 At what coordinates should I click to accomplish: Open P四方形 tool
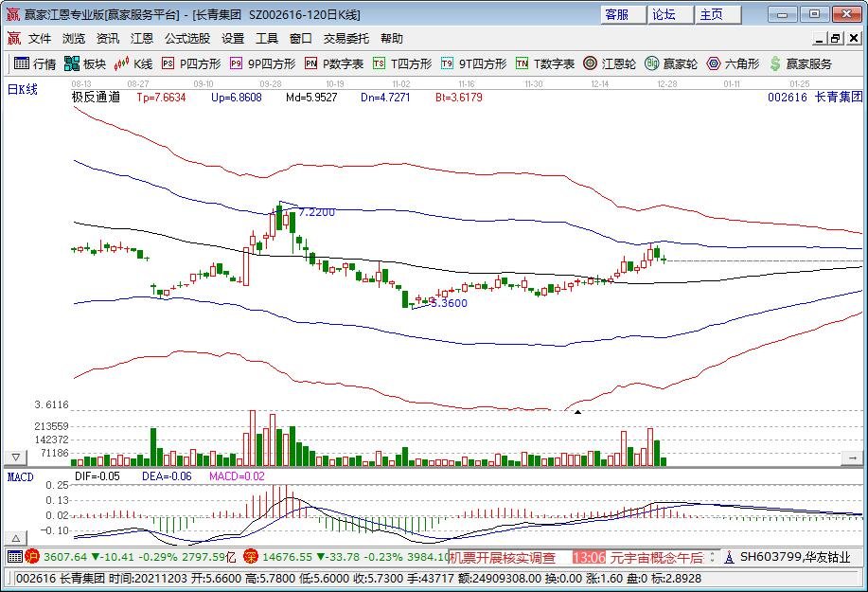(191, 63)
